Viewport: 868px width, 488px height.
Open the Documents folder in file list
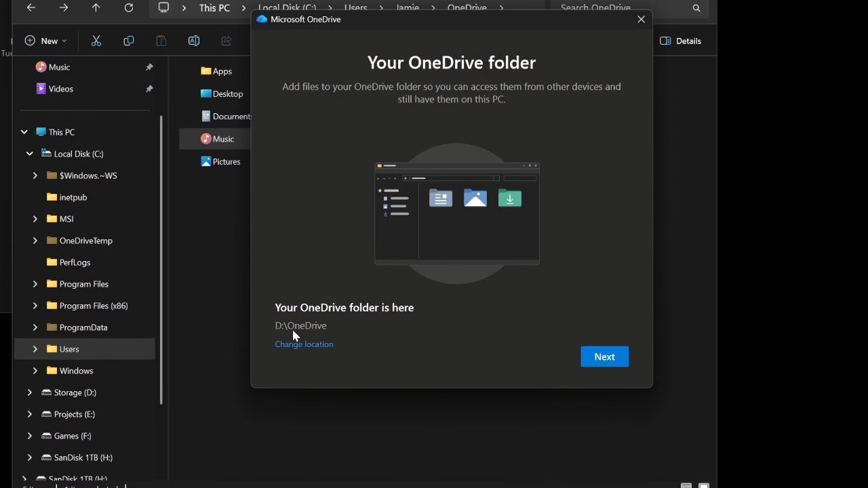(x=226, y=117)
